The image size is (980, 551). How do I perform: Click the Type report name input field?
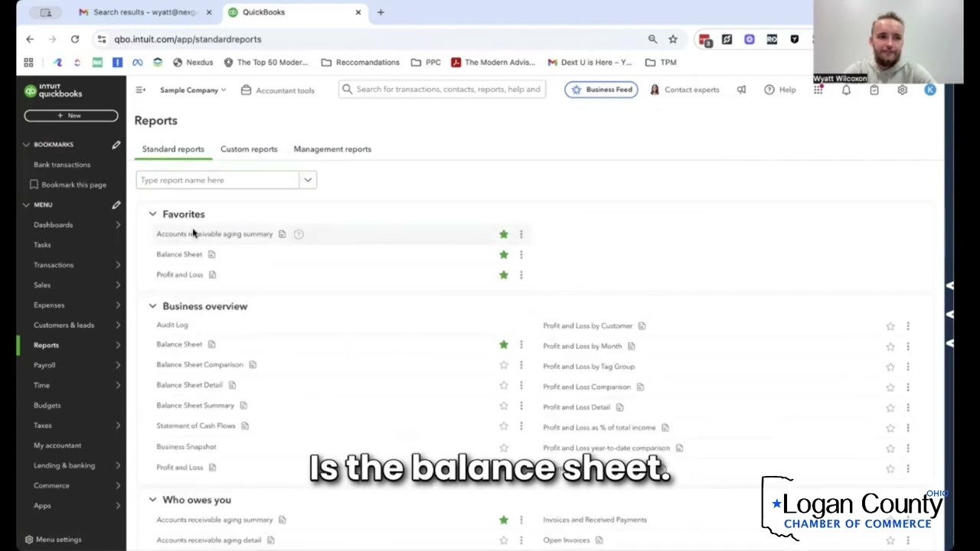[217, 180]
